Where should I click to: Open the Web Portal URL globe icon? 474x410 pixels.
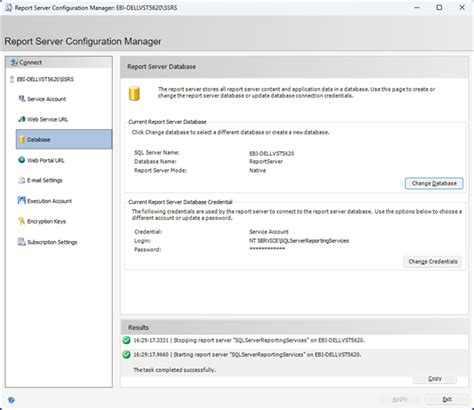[22, 160]
